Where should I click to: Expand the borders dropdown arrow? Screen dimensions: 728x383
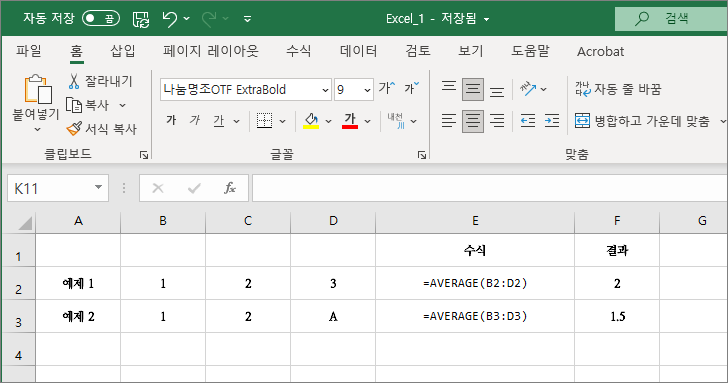click(282, 122)
